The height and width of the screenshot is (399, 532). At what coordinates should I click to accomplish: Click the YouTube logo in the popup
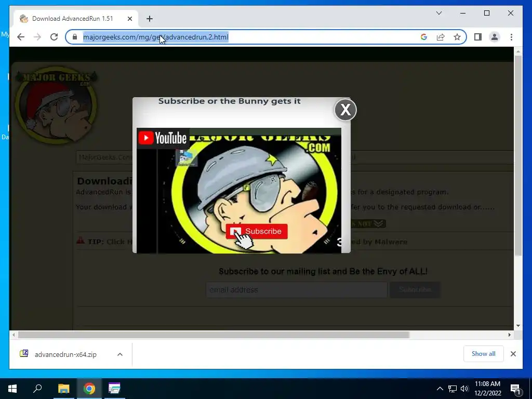(x=163, y=138)
